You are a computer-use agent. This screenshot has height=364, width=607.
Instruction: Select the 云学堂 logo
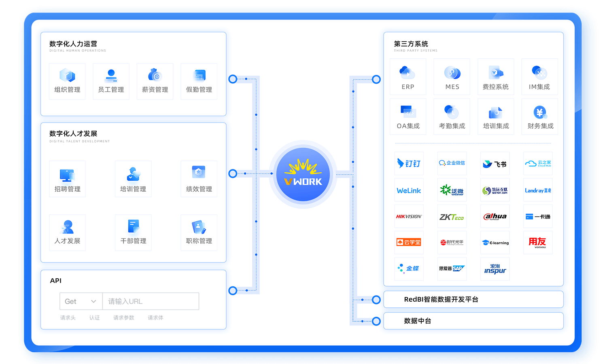click(x=409, y=243)
